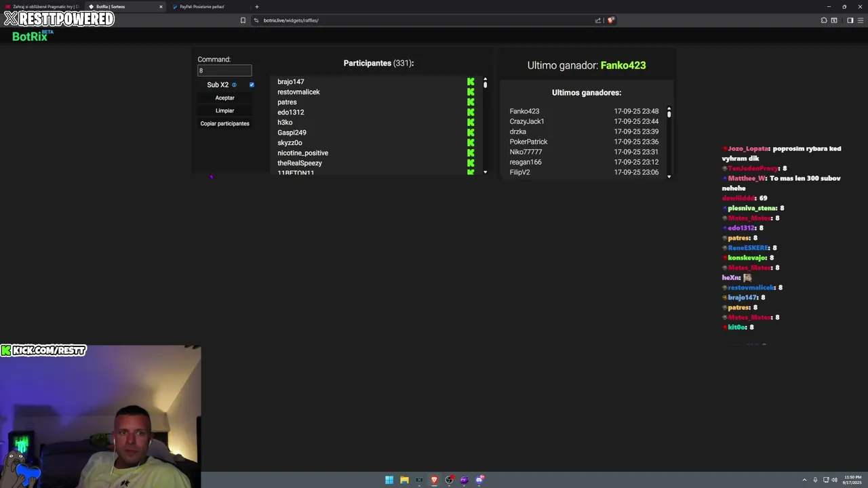
Task: Click the participants list scroll-down arrow
Action: pos(485,172)
